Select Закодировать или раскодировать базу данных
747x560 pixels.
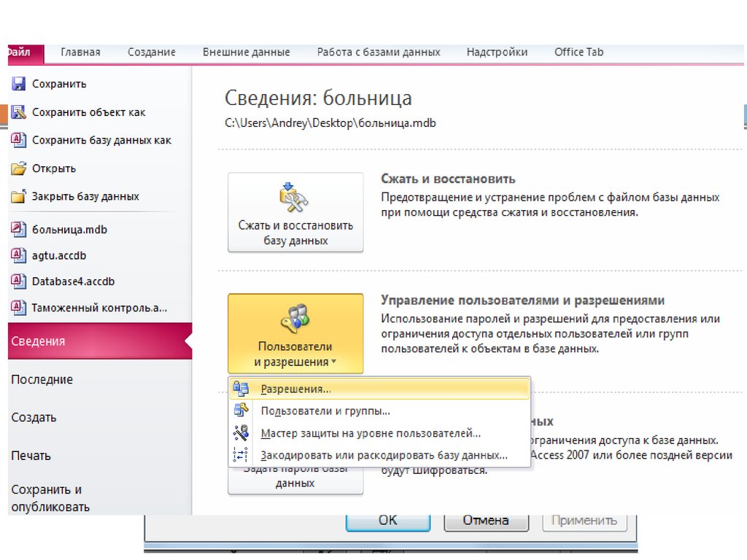[x=384, y=456]
